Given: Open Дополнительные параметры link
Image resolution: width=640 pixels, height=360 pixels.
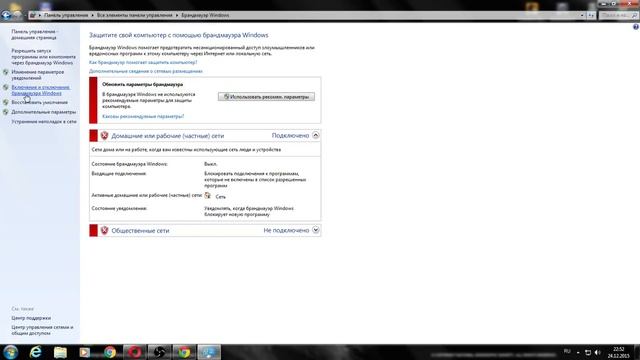Looking at the screenshot, I should (x=44, y=112).
